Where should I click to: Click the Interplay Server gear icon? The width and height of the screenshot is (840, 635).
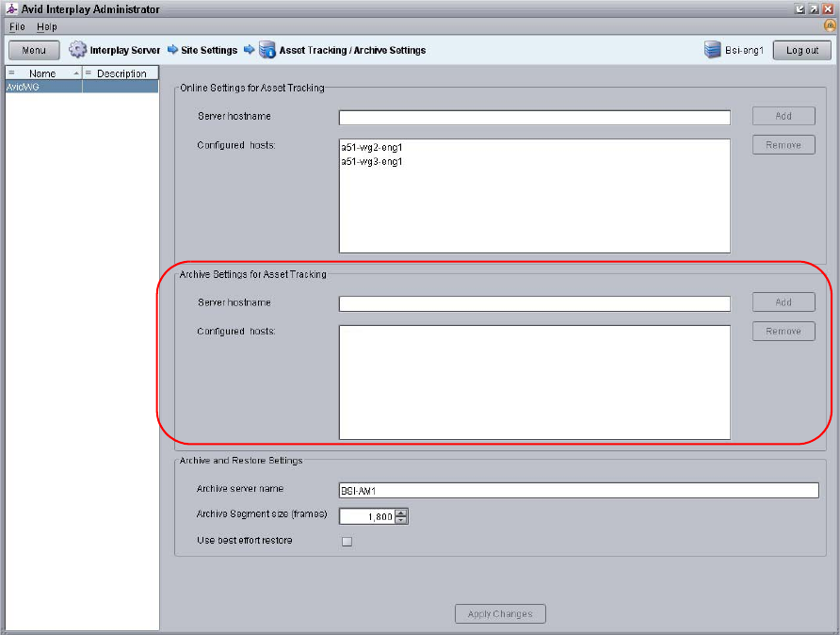pos(77,49)
